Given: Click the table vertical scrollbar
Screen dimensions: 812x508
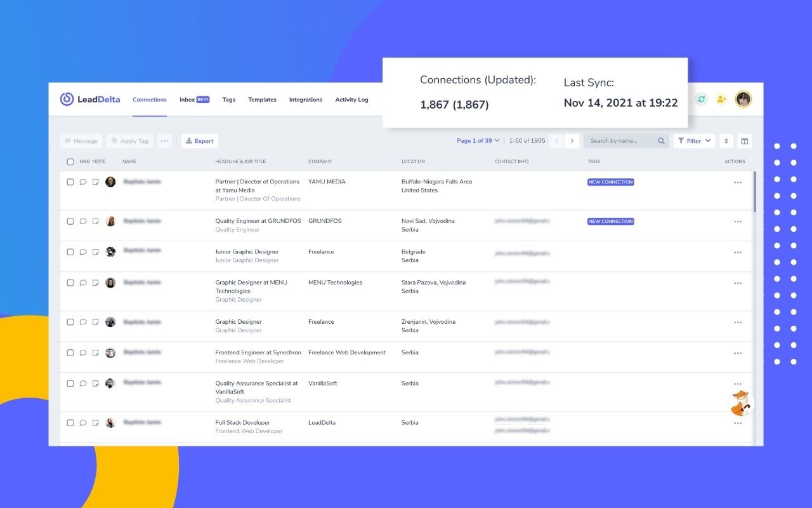Looking at the screenshot, I should 754,192.
